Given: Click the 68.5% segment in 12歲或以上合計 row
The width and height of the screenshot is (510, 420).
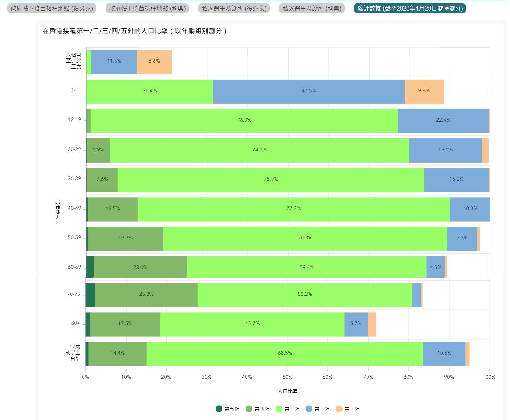Looking at the screenshot, I should (285, 353).
